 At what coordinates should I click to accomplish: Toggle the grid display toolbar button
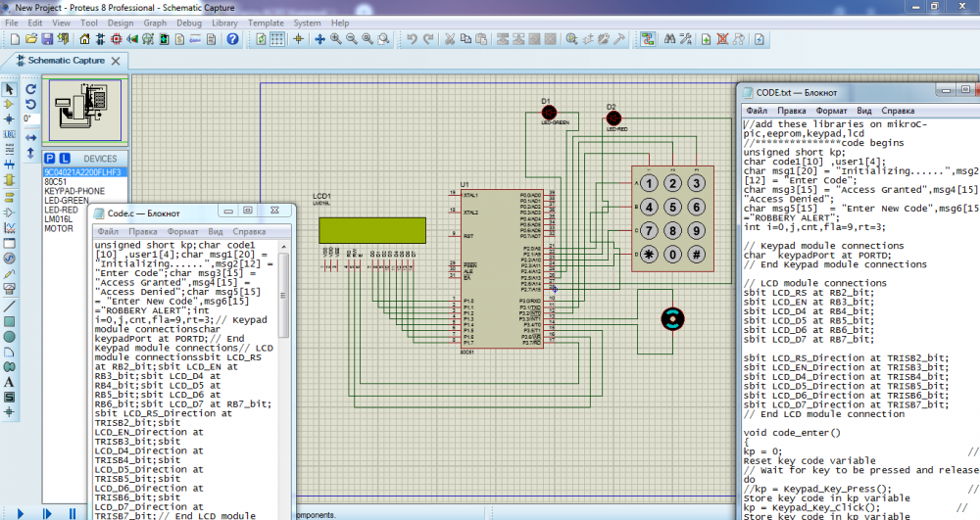click(277, 39)
